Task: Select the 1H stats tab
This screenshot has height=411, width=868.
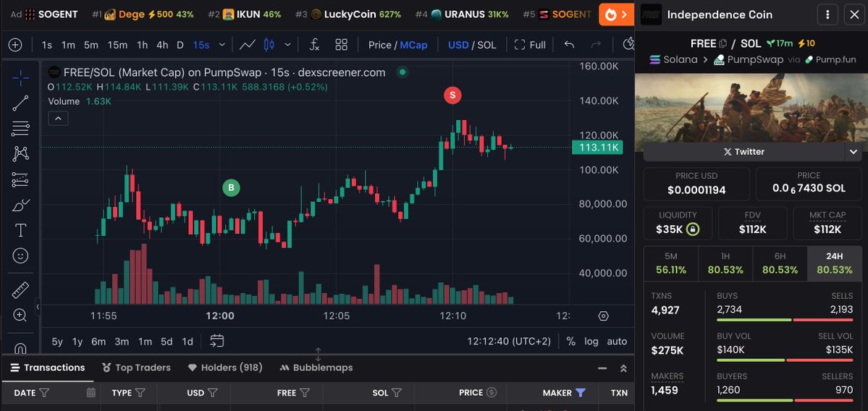Action: (x=725, y=263)
